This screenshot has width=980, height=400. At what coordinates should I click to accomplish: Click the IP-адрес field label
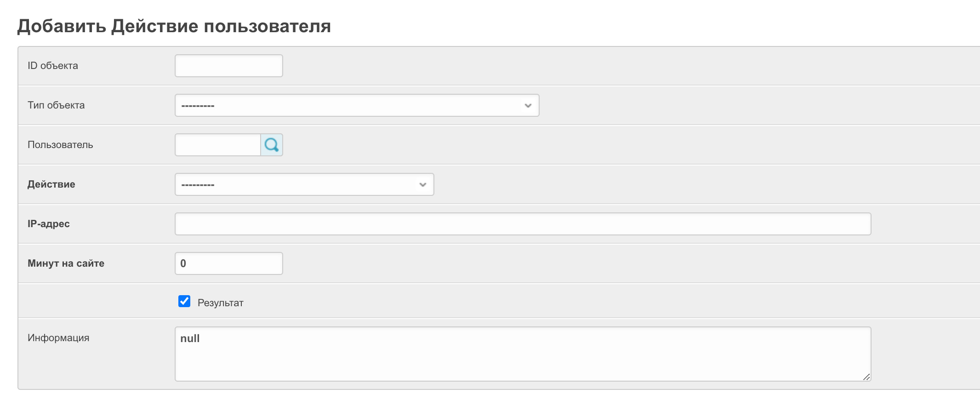(49, 224)
